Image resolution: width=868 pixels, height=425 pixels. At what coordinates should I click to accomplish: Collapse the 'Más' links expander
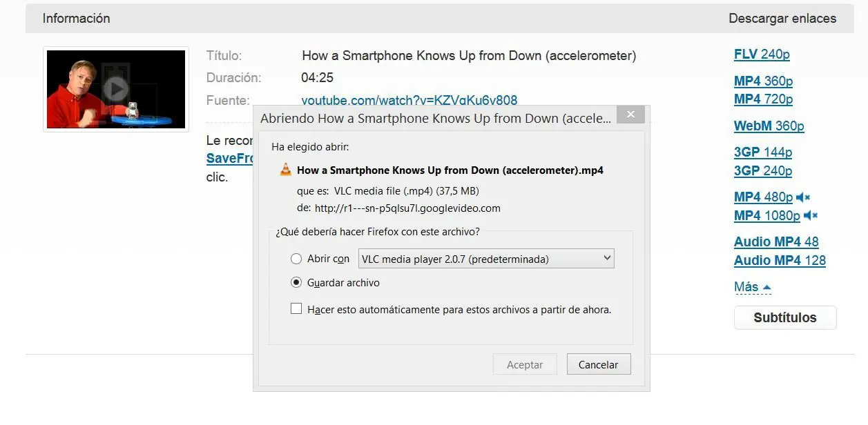[753, 287]
